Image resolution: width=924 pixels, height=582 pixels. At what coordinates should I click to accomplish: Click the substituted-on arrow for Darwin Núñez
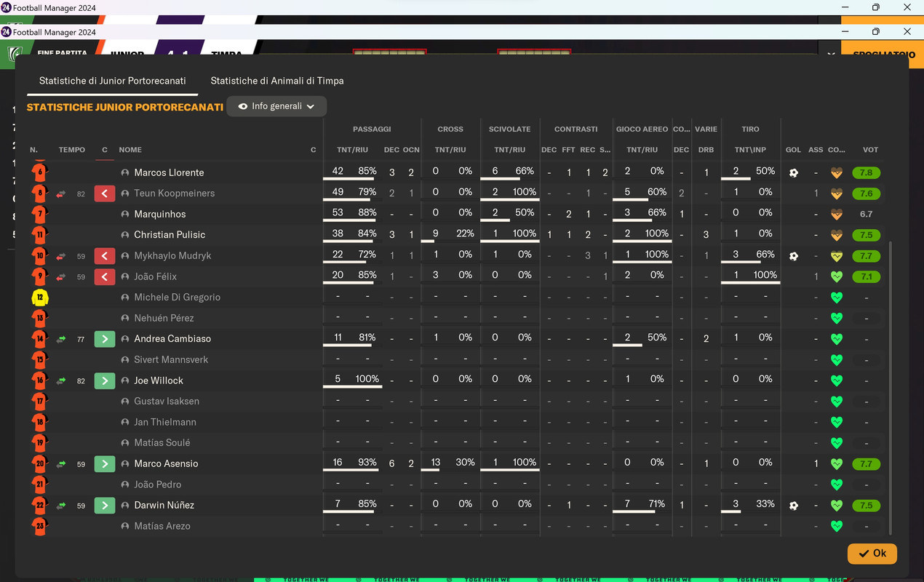click(x=105, y=505)
